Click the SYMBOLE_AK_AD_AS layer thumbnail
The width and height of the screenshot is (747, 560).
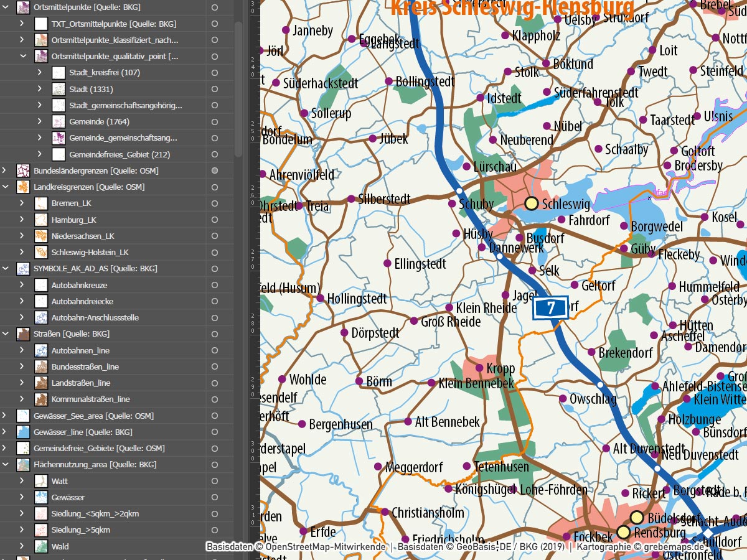[x=23, y=268]
